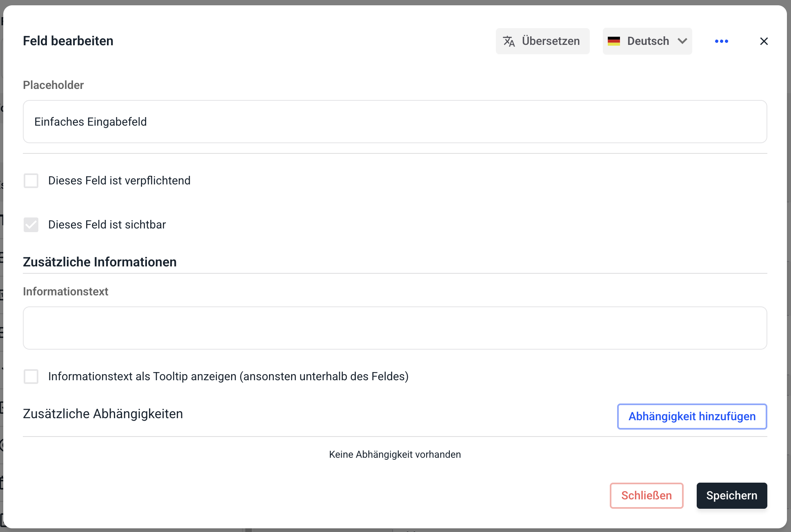
Task: Click the 'Dieses Feld ist sichtbar' label
Action: pyautogui.click(x=107, y=225)
